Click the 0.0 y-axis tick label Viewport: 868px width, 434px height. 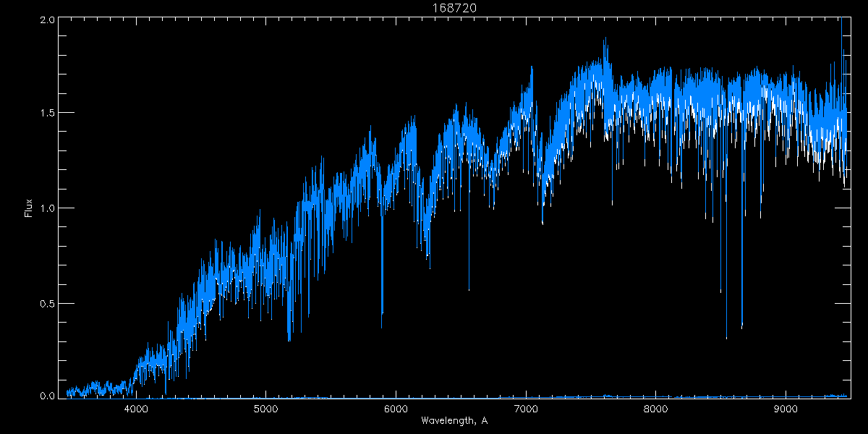[x=48, y=396]
